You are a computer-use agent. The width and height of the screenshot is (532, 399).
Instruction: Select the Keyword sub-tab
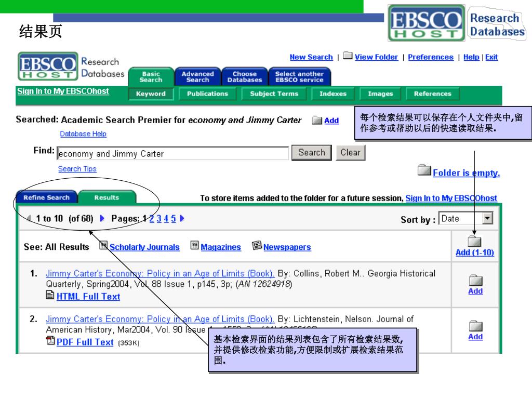coord(151,94)
